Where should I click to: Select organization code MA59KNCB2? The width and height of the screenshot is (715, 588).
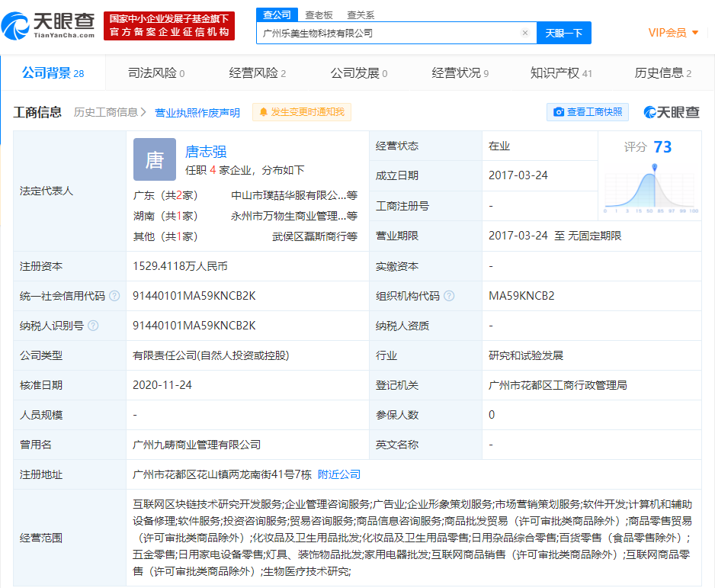click(521, 296)
